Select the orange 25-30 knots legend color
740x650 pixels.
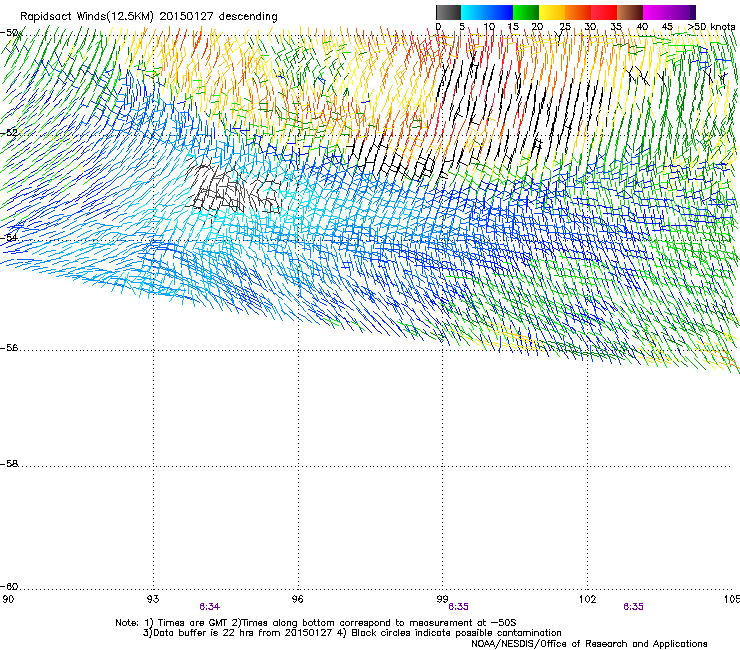pos(578,12)
